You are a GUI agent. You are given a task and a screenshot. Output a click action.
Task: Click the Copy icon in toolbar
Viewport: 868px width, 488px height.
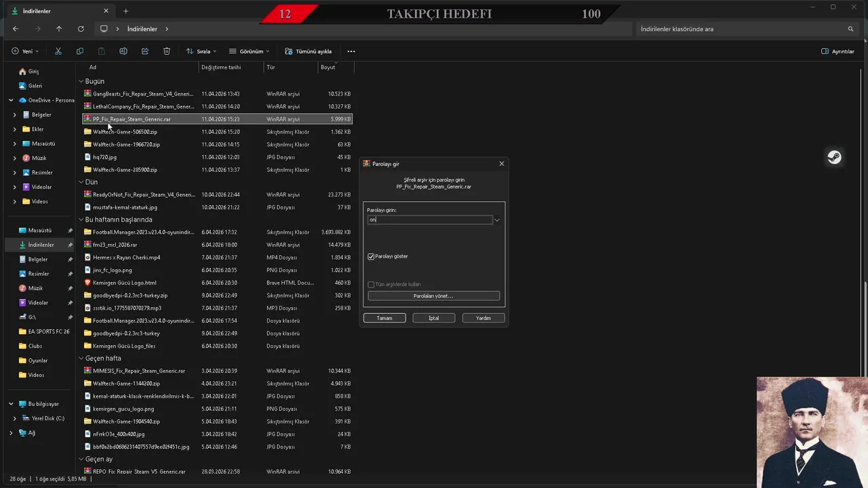[80, 51]
